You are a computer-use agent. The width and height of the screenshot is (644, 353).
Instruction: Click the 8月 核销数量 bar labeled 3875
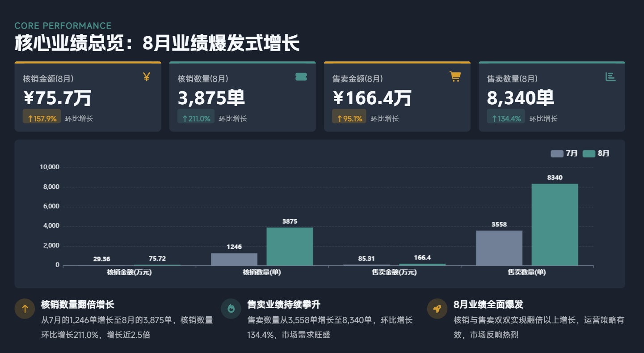pos(290,247)
